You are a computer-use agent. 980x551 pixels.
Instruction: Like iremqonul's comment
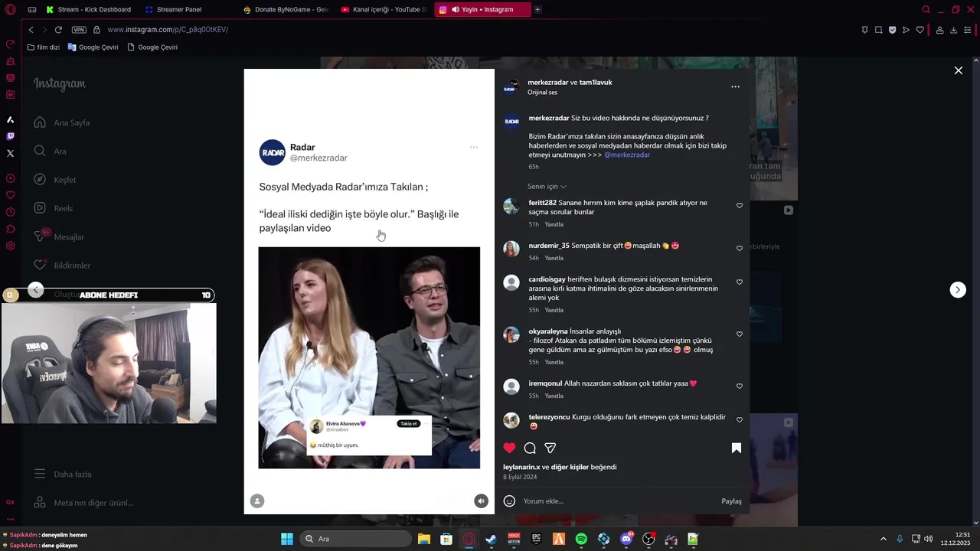pos(739,386)
